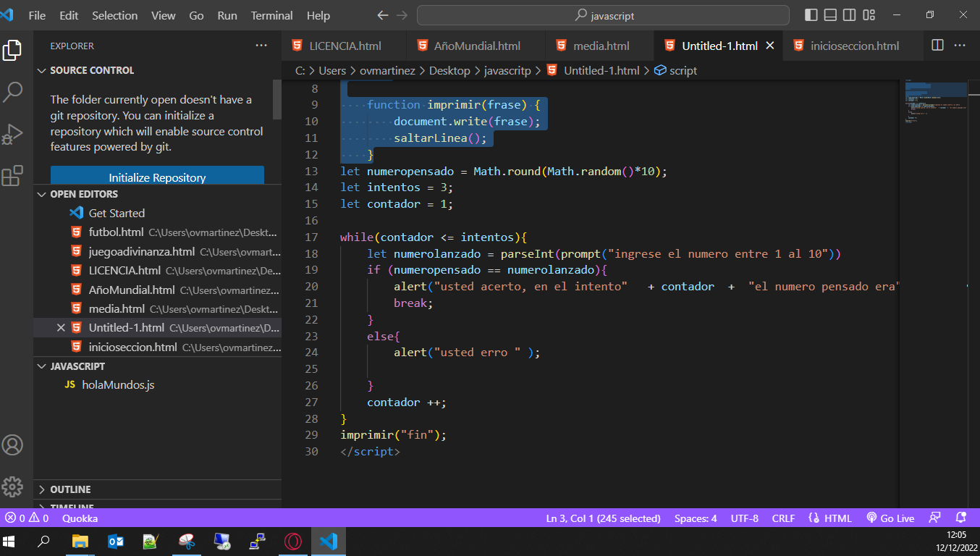Screen dimensions: 980x556
Task: Go forward with the navigation arrow
Action: [402, 15]
